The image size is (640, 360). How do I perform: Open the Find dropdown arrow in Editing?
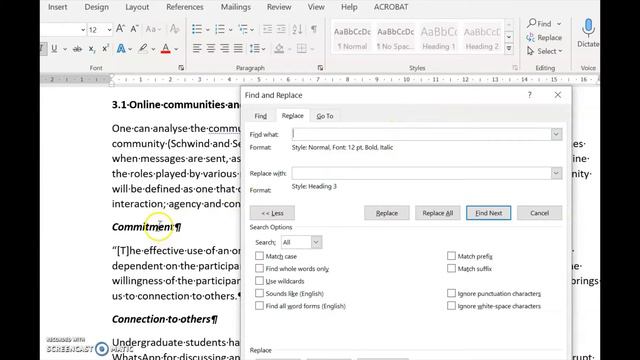point(559,24)
